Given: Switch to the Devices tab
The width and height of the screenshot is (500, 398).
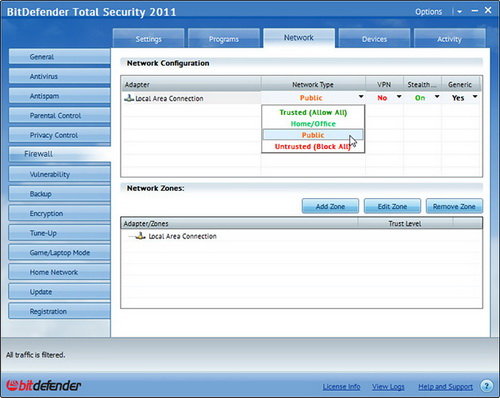Looking at the screenshot, I should coord(374,39).
